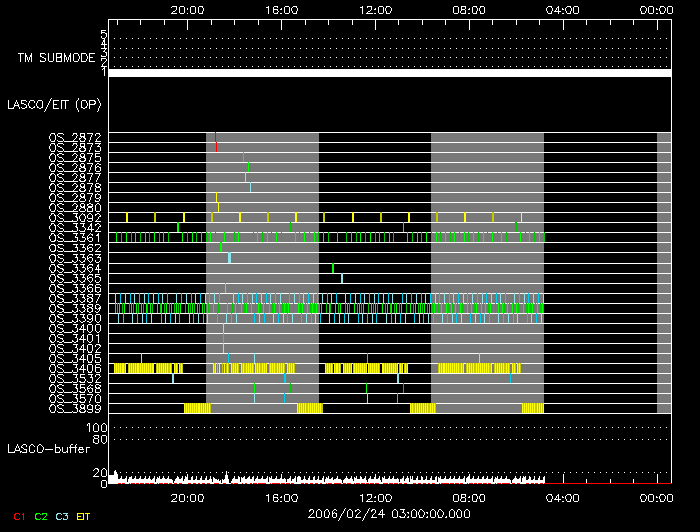Click the OS_3405 row label

[75, 358]
